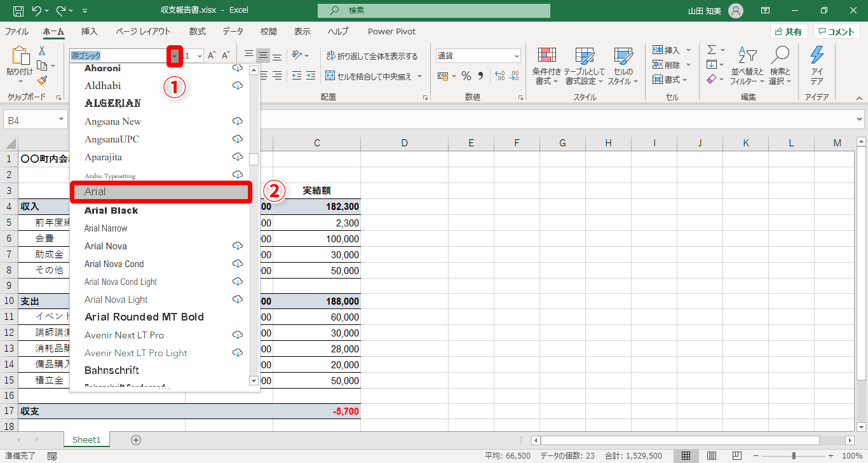Zoom out with the minus button
Screen dimensions: 868x463
coord(757,456)
